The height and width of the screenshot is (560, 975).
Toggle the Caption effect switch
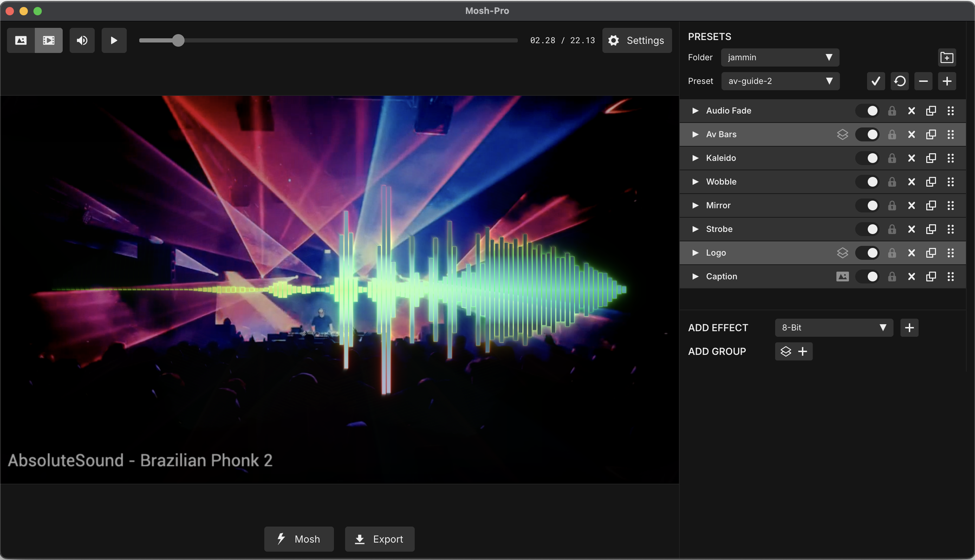tap(867, 277)
